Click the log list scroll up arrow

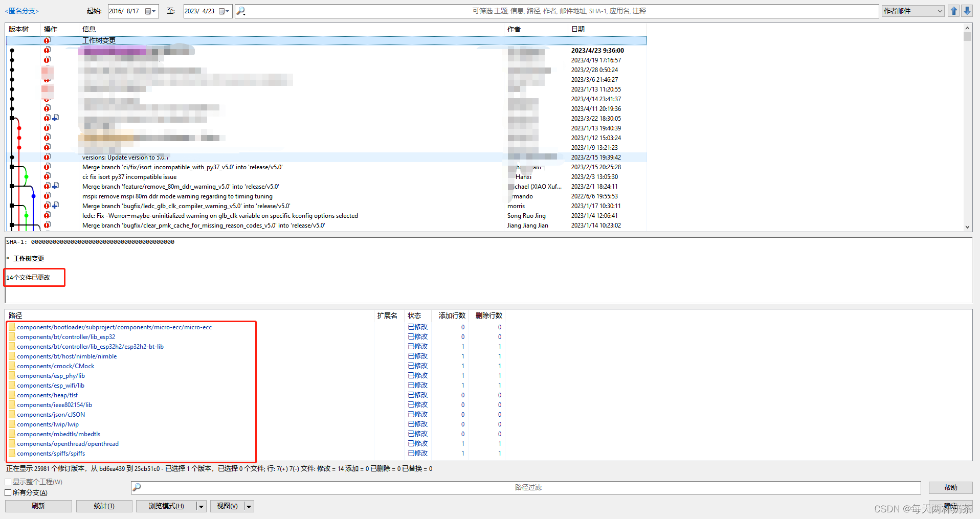coord(967,28)
